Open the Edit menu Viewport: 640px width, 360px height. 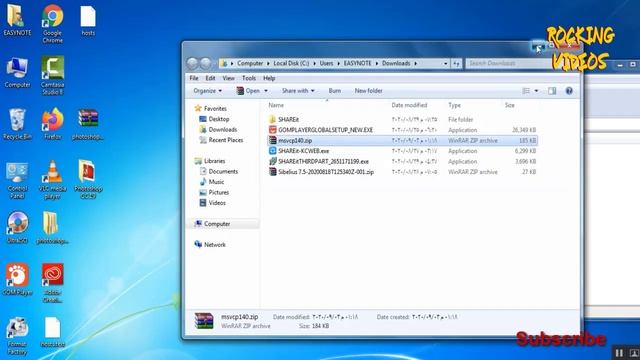[x=210, y=78]
